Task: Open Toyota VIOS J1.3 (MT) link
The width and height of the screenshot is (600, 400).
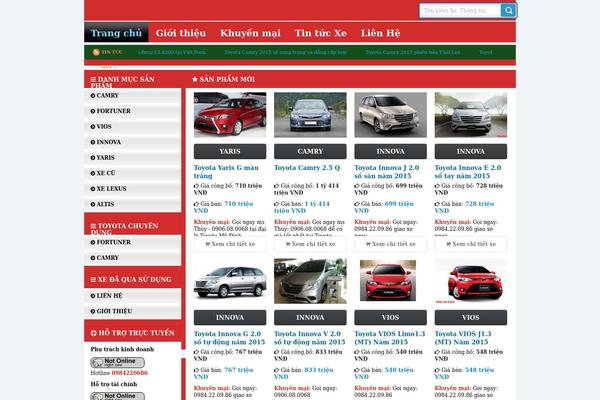Action: [463, 338]
